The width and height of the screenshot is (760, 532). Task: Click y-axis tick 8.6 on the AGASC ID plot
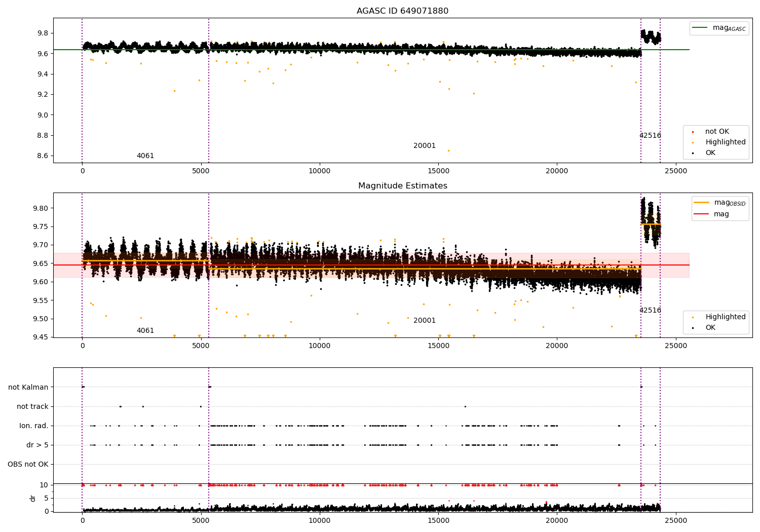43,156
